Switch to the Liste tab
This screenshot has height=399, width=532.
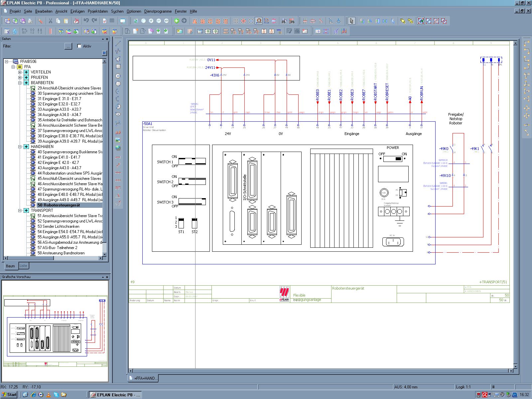(x=23, y=266)
